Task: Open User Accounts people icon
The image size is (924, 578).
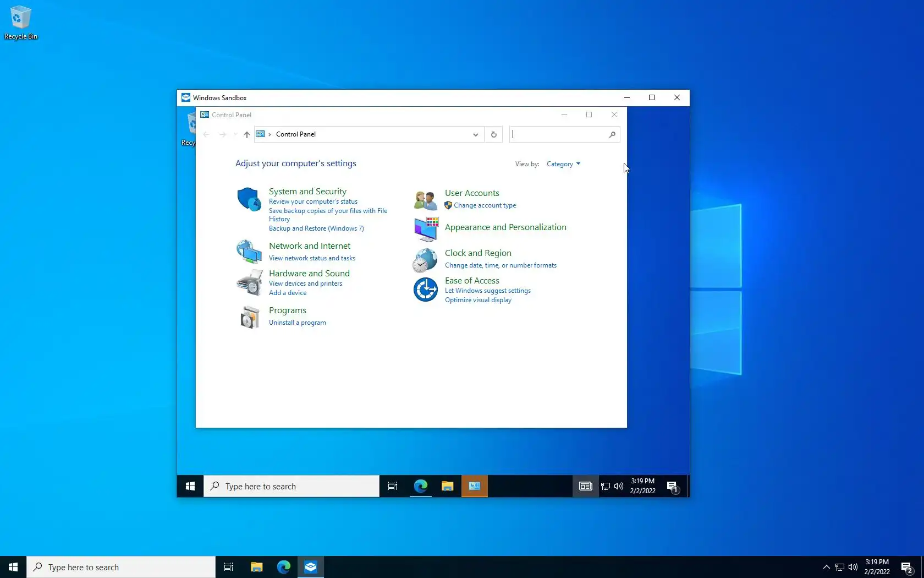Action: click(x=425, y=200)
